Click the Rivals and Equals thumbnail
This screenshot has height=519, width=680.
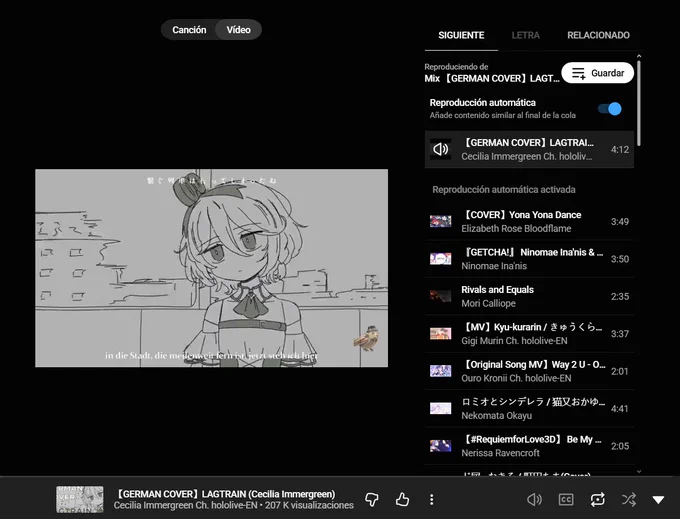441,297
